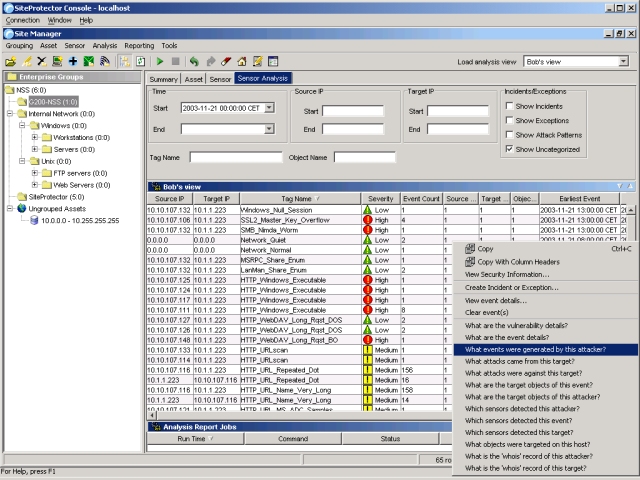
Task: Enable the Show Attack Patterns checkbox
Action: click(x=509, y=135)
